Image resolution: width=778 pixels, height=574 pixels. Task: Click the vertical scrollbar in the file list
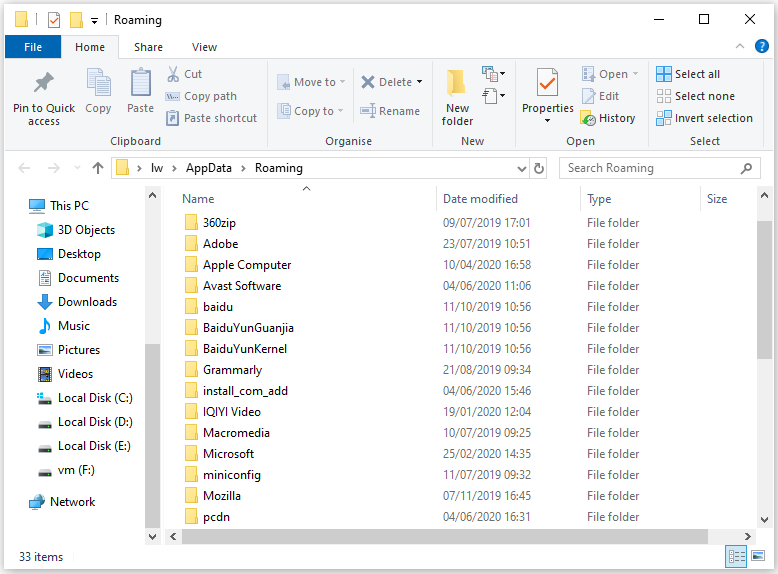pyautogui.click(x=765, y=290)
